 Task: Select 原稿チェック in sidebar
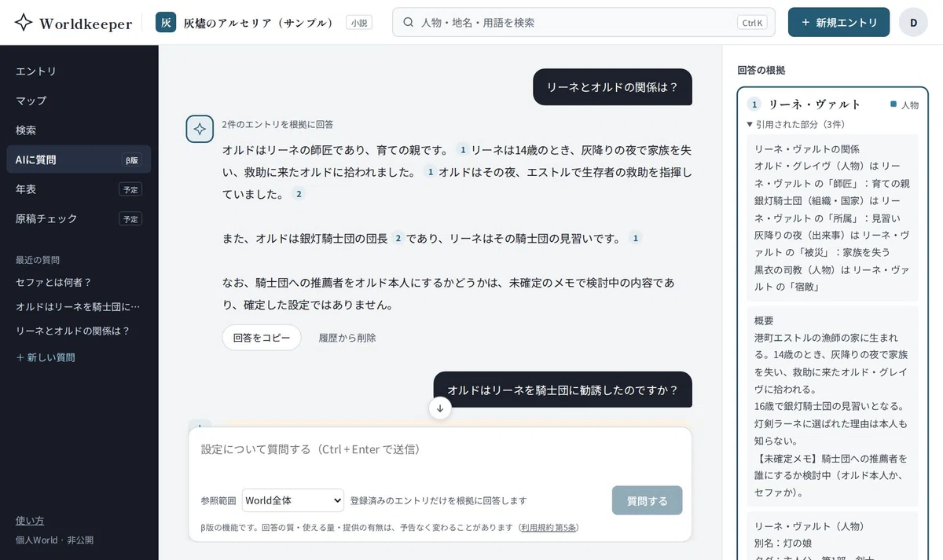click(x=79, y=218)
